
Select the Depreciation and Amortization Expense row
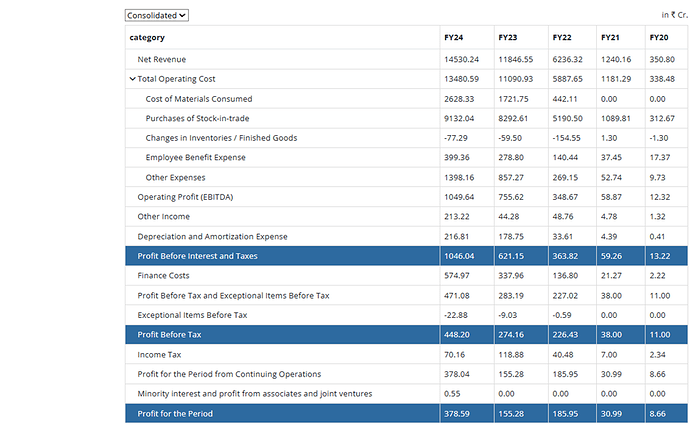point(210,237)
